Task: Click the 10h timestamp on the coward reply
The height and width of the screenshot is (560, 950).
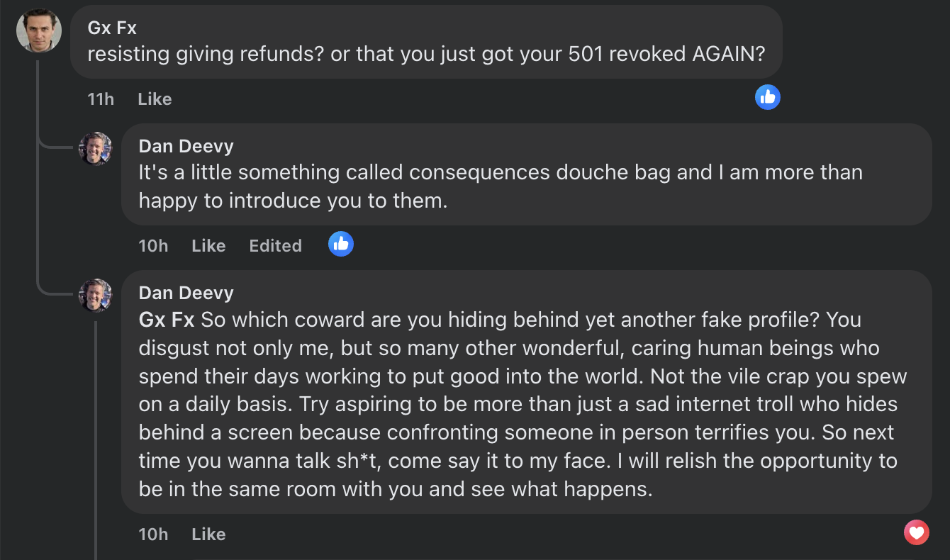Action: 153,534
